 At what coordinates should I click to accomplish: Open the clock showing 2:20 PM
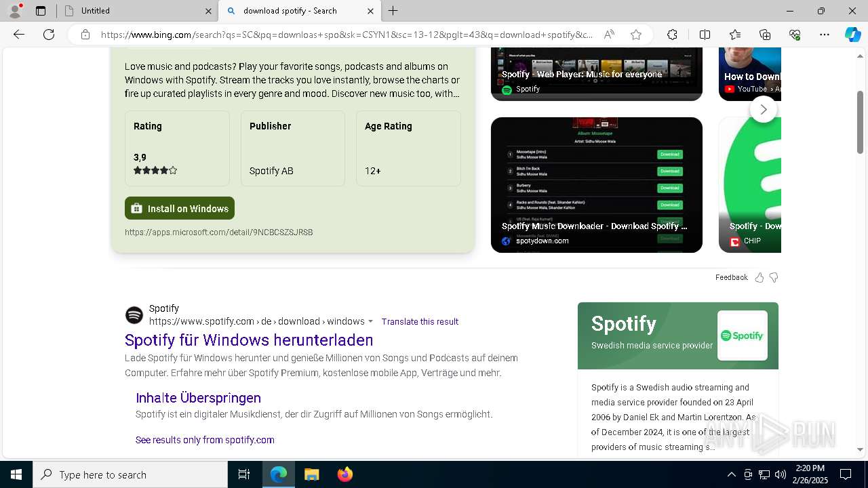[x=810, y=474]
